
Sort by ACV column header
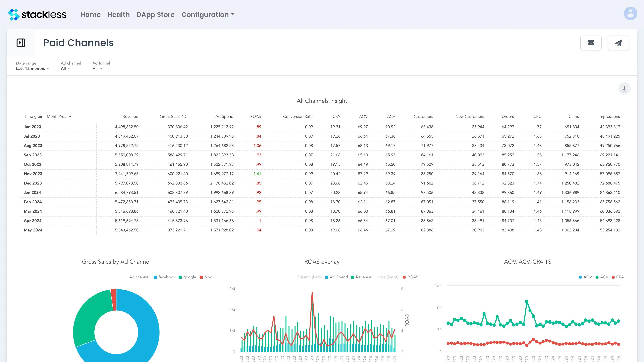coord(391,116)
